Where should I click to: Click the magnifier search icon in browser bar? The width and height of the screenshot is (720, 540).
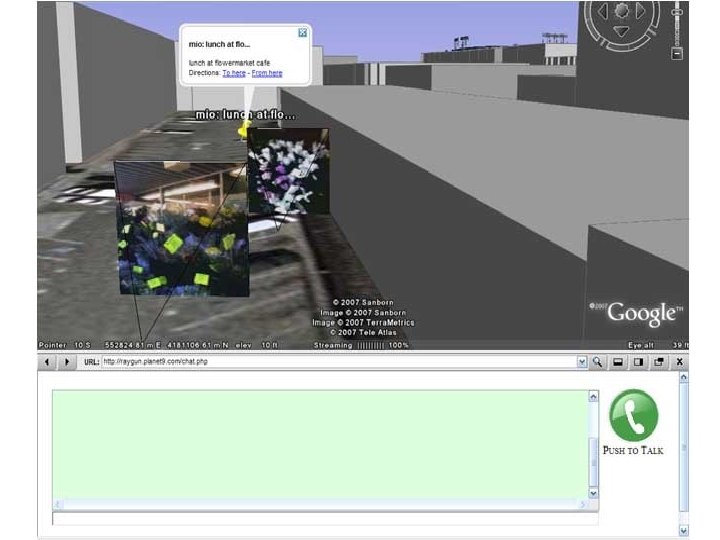pyautogui.click(x=597, y=362)
